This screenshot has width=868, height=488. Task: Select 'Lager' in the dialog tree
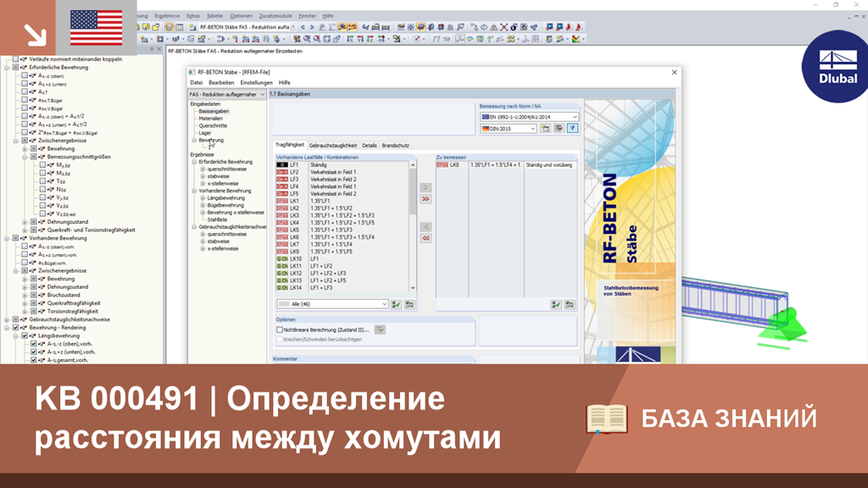point(205,133)
